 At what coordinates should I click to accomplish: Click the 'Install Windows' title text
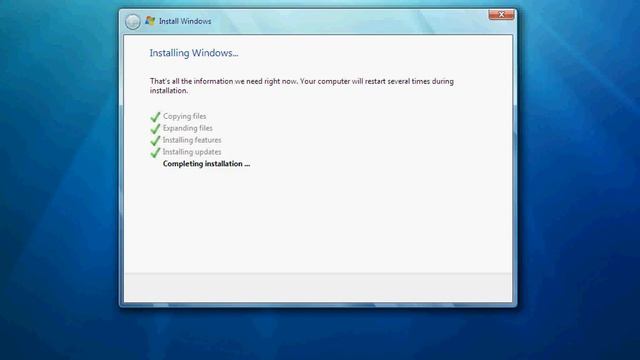click(x=185, y=21)
